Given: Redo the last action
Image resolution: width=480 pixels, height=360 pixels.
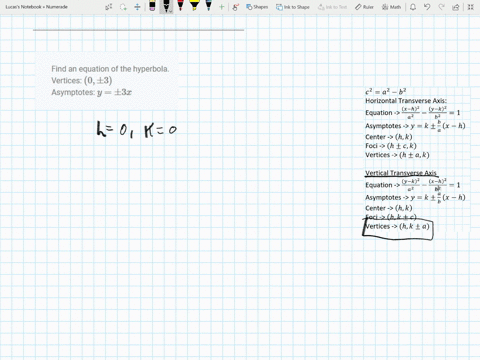Looking at the screenshot, I should coord(441,7).
